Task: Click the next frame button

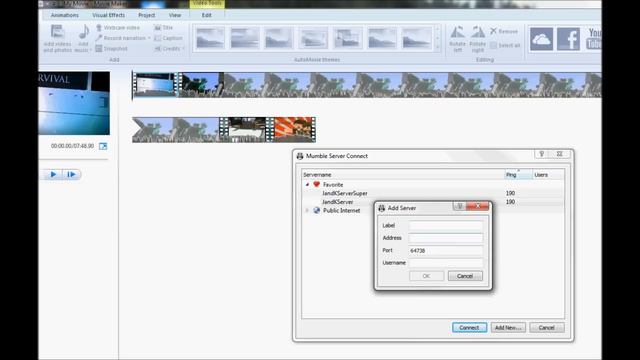Action: (71, 174)
